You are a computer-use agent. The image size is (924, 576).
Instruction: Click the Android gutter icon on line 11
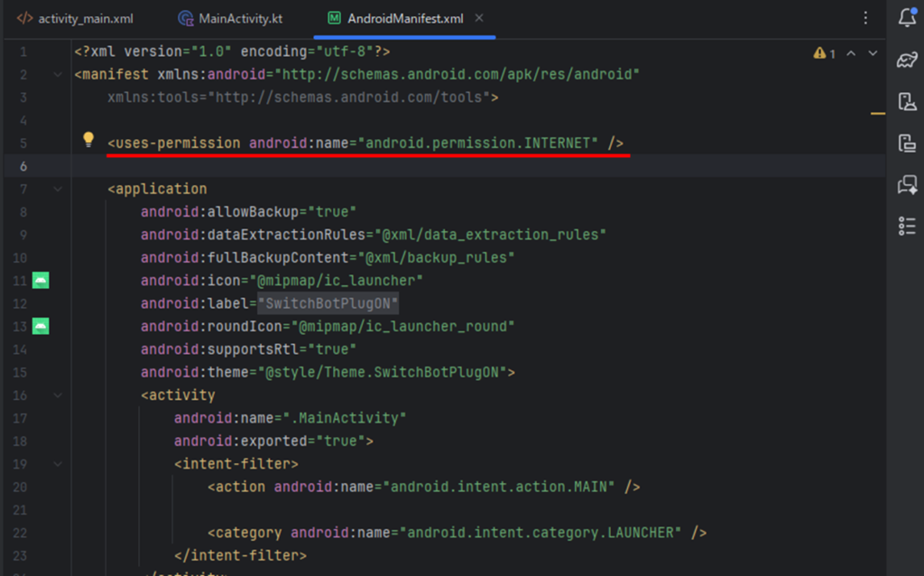[41, 280]
